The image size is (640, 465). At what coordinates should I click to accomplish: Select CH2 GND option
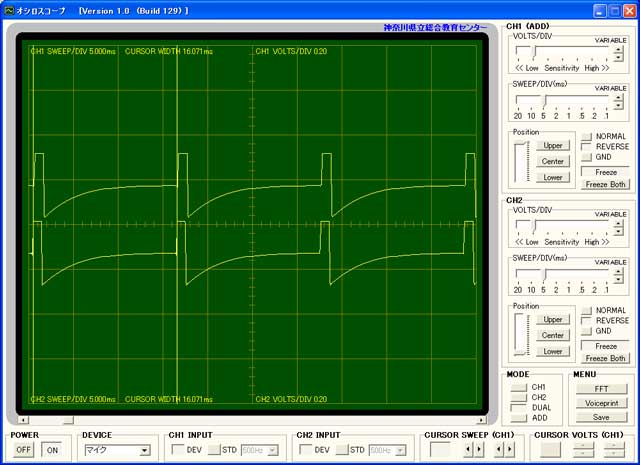(x=587, y=331)
